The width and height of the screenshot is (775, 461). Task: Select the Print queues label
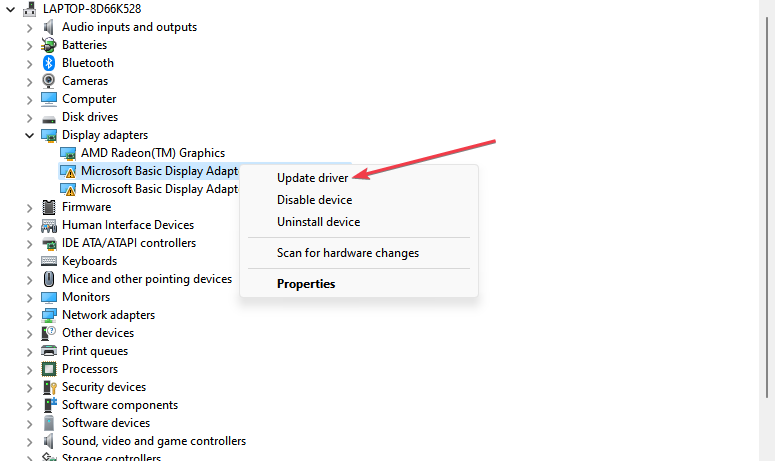click(x=95, y=351)
